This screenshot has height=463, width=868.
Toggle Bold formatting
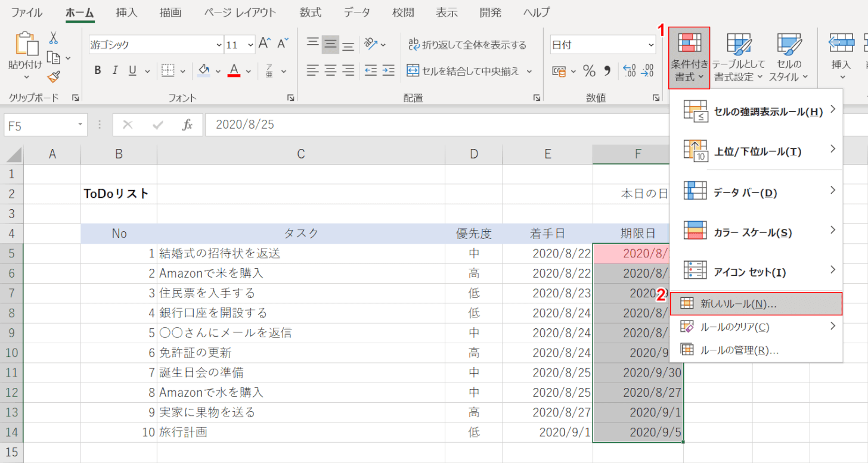tap(98, 71)
